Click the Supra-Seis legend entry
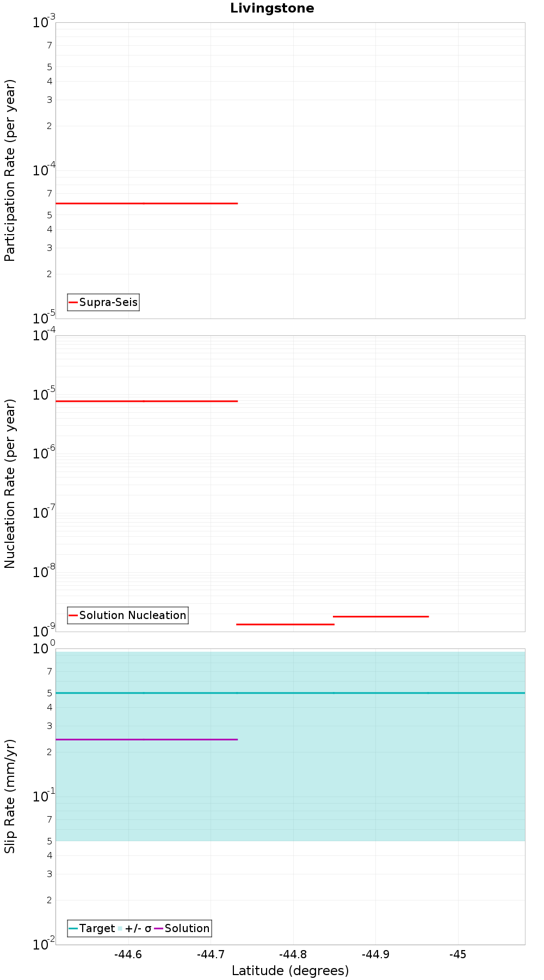544x980 pixels. coord(103,302)
